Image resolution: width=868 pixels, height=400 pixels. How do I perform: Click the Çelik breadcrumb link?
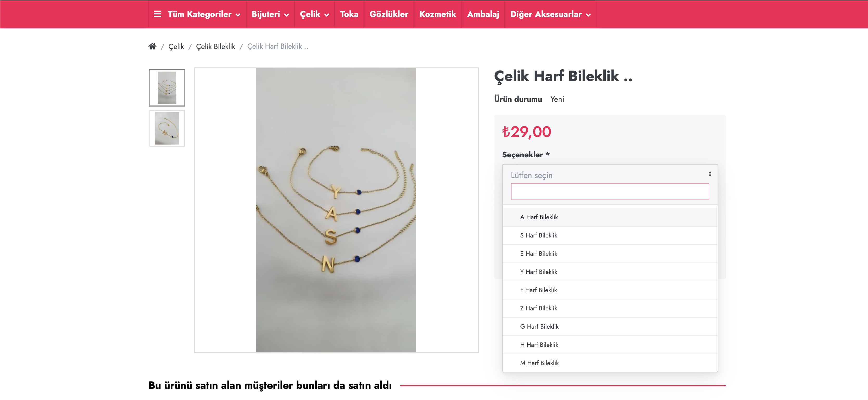[x=176, y=47]
